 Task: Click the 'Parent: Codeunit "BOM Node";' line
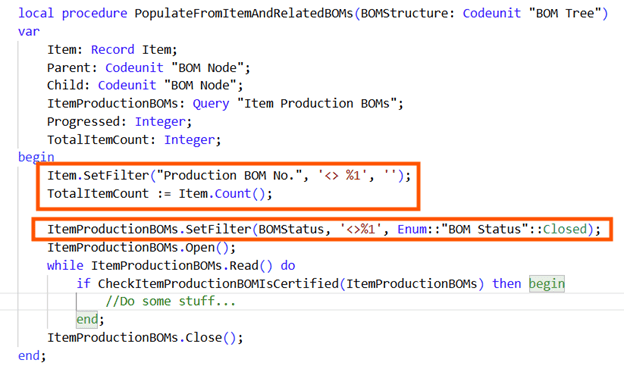coord(149,68)
